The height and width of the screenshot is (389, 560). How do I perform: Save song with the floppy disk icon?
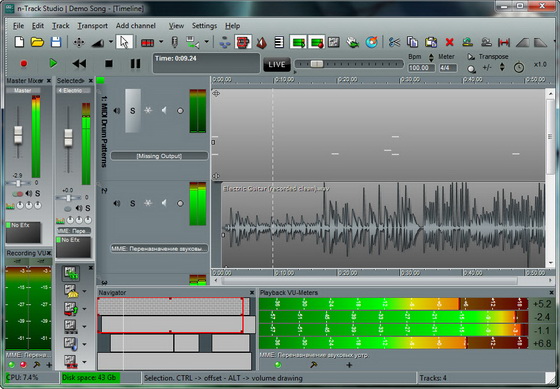56,42
